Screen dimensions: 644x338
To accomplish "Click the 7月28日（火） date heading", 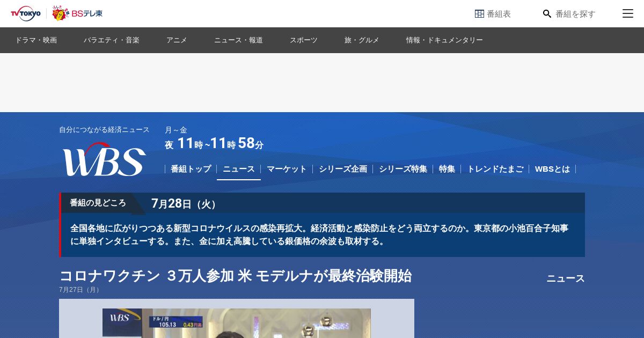I will [185, 204].
